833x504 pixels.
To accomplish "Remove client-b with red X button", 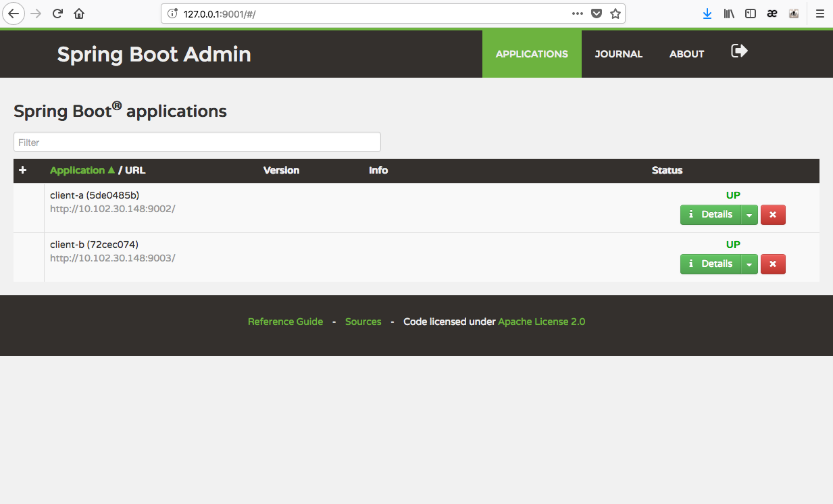I will click(773, 264).
